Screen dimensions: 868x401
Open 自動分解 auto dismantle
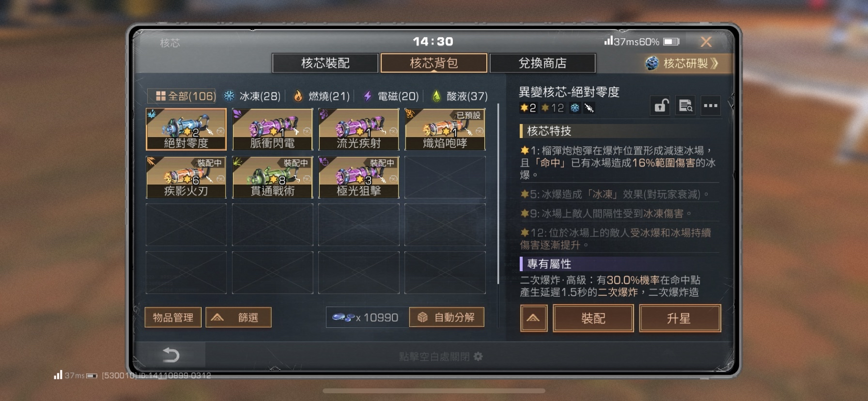[x=447, y=317]
